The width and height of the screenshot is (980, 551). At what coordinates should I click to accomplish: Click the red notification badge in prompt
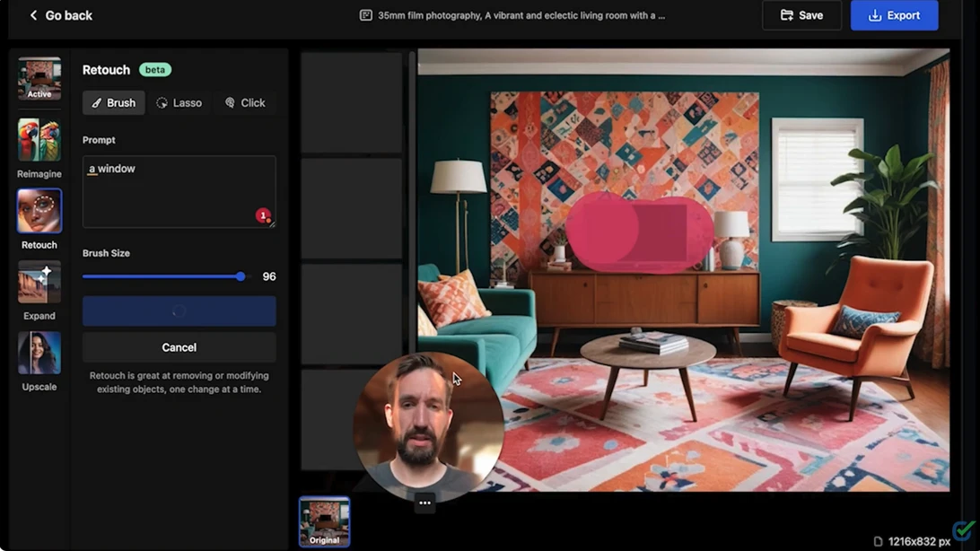click(263, 215)
